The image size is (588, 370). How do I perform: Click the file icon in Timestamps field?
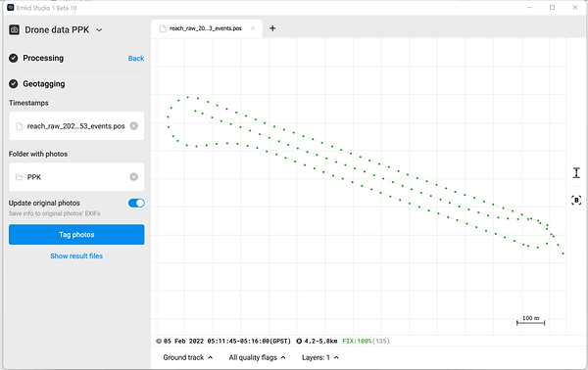(x=20, y=126)
